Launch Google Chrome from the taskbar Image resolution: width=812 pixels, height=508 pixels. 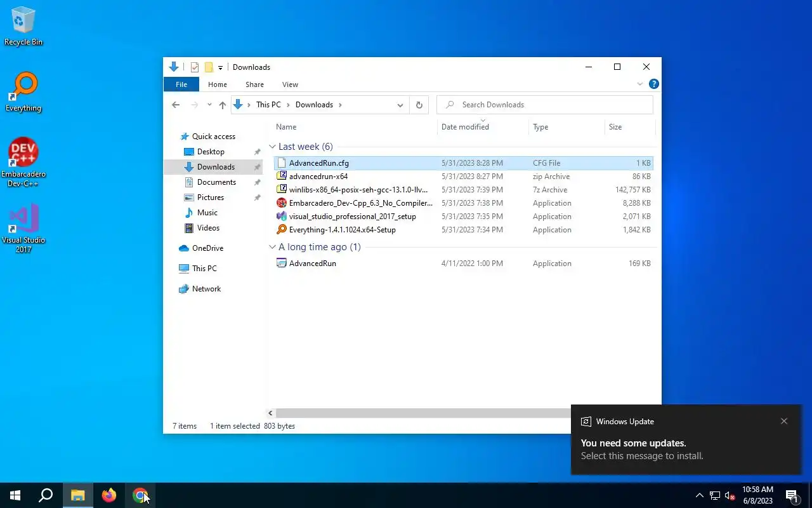(140, 495)
